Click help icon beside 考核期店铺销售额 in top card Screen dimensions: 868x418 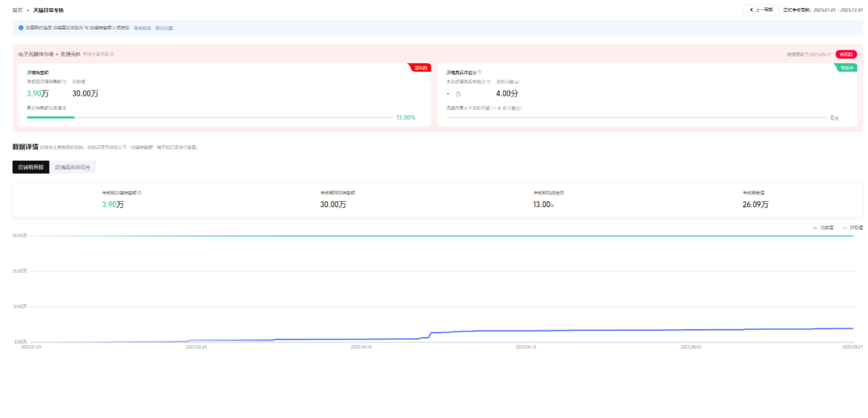pos(64,82)
